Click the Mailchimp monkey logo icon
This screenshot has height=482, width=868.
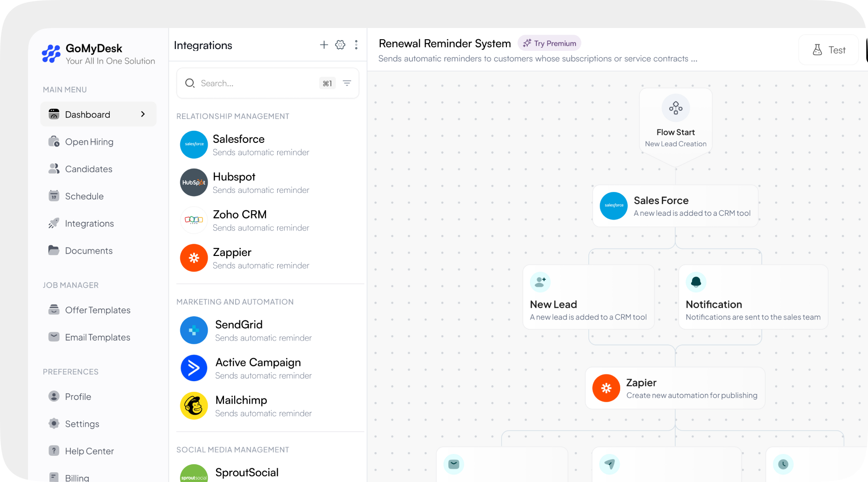coord(194,406)
